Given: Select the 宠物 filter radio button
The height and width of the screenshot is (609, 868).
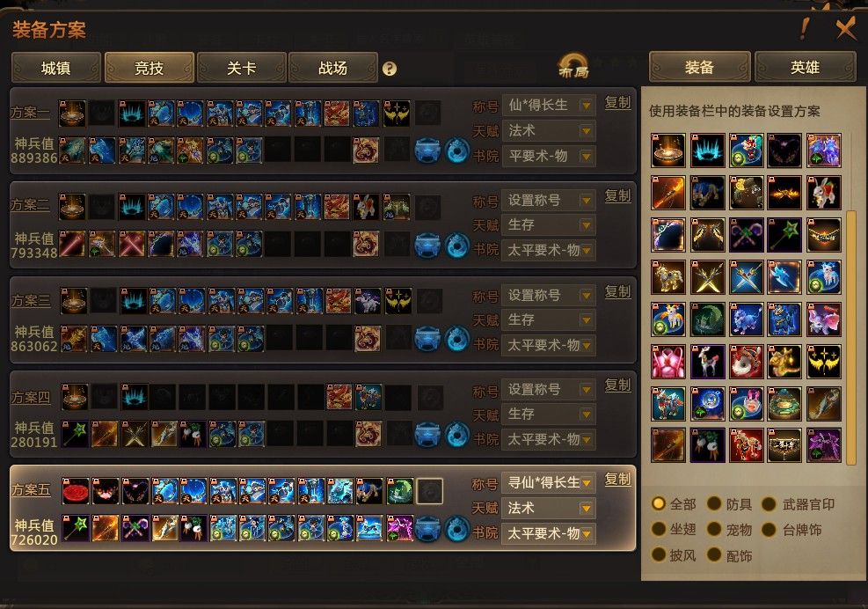Looking at the screenshot, I should [x=714, y=530].
